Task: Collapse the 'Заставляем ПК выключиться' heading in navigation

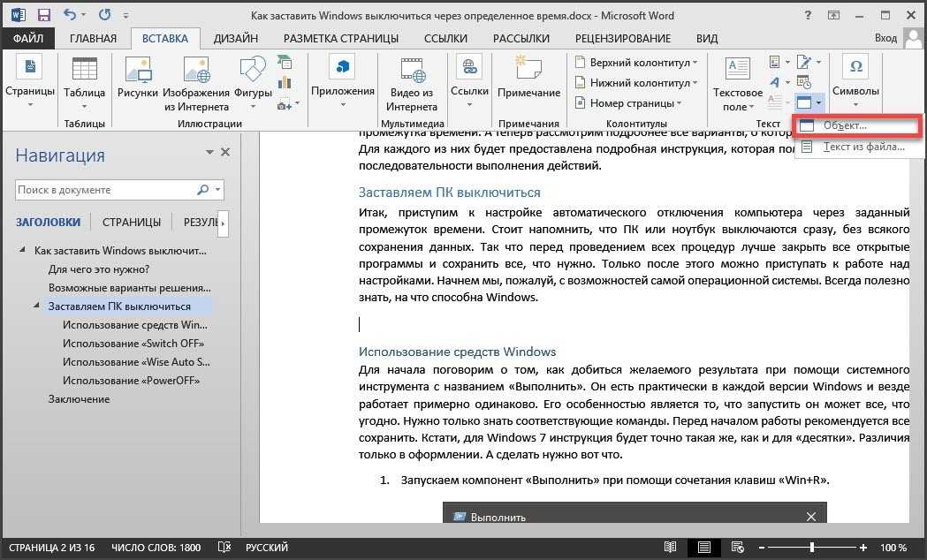Action: coord(36,306)
